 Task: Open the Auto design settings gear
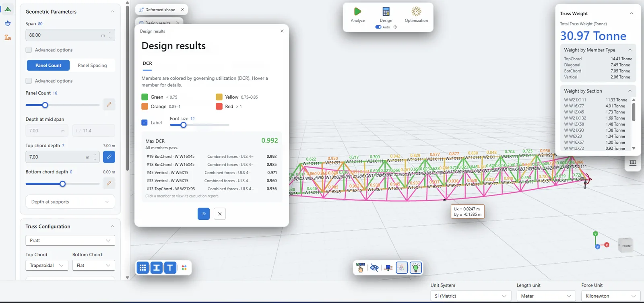(x=395, y=27)
